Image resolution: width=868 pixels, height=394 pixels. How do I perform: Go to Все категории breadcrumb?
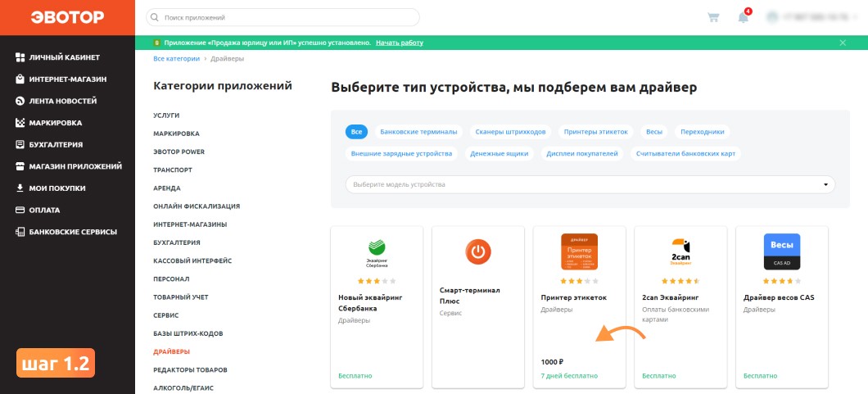[x=177, y=58]
